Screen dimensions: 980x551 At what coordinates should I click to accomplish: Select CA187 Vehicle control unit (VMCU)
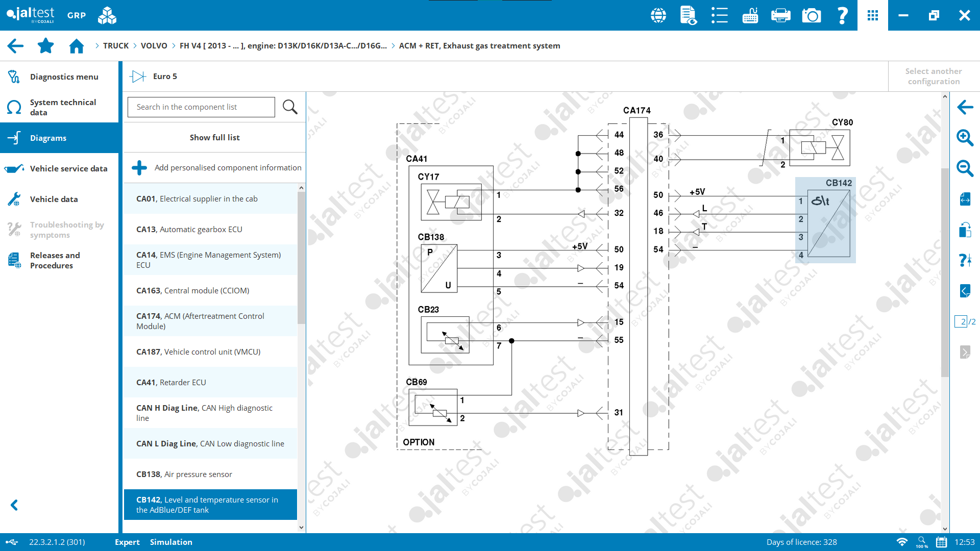pos(210,352)
